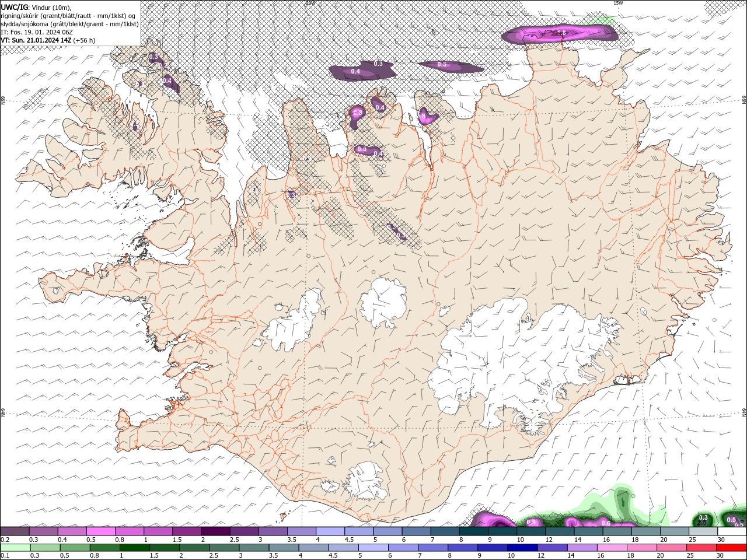Click the light grey swatch between 25 and 30
Screen dimensions: 747x560
click(703, 531)
